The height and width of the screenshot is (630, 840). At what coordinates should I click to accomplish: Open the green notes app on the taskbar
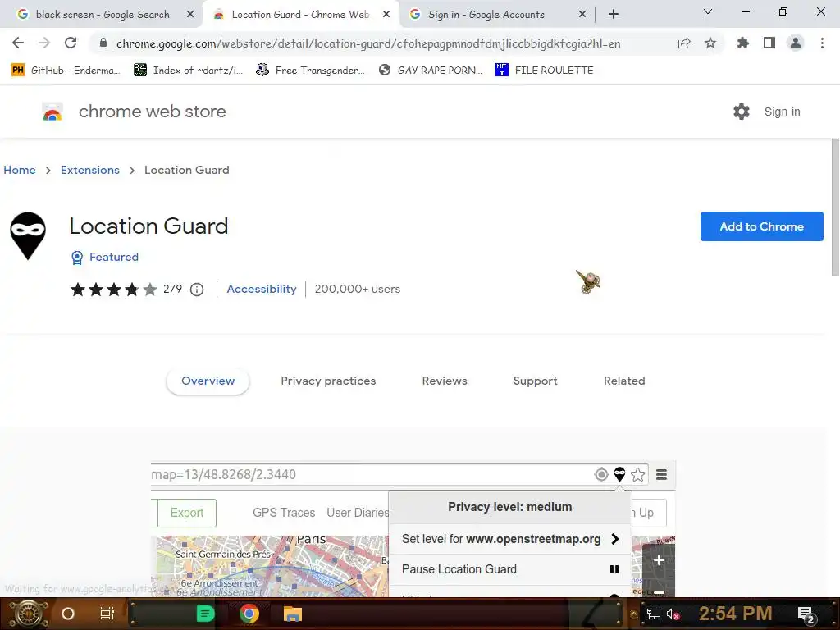[205, 614]
